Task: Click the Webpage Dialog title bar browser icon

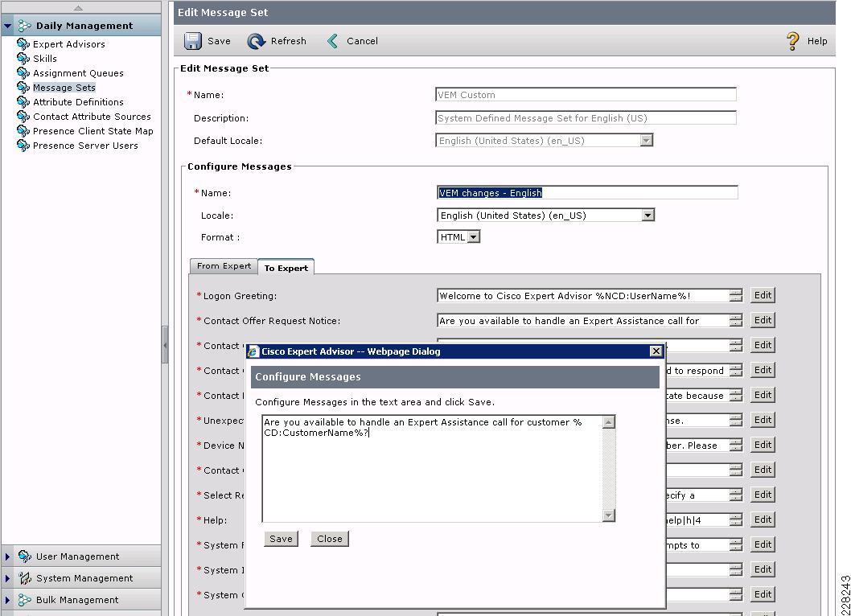Action: pyautogui.click(x=253, y=351)
